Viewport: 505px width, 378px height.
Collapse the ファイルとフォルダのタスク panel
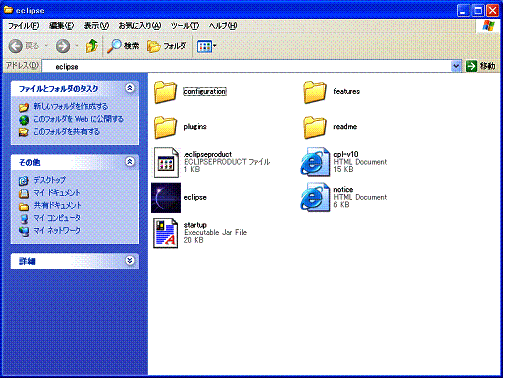[130, 88]
